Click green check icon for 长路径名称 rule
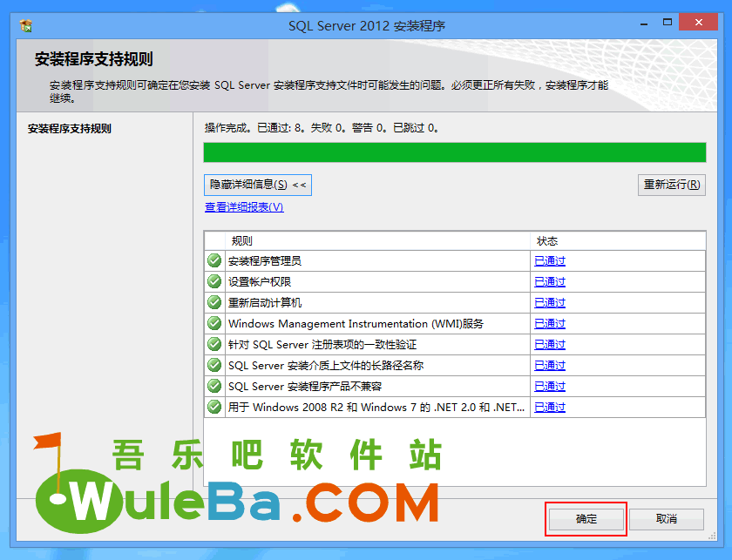 [x=214, y=365]
